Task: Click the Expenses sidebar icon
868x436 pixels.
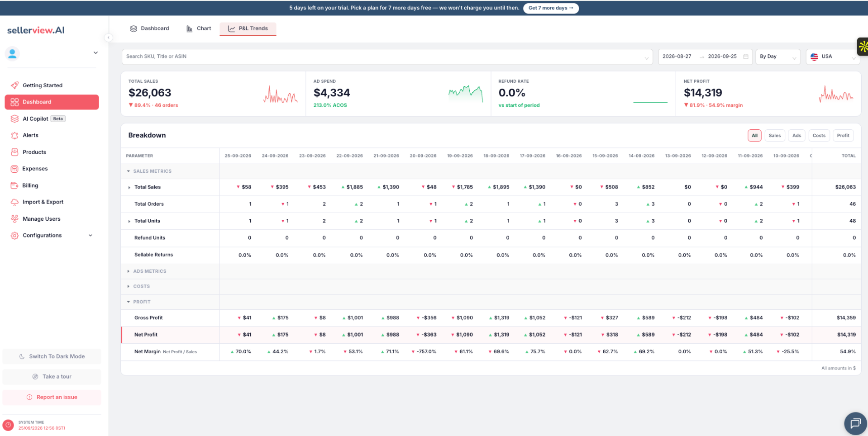Action: coord(14,169)
